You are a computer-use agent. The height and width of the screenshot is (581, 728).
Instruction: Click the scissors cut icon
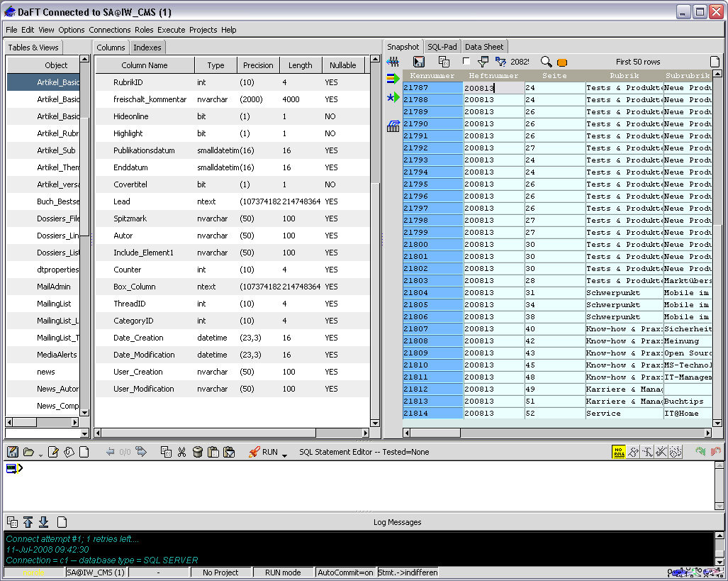click(181, 452)
